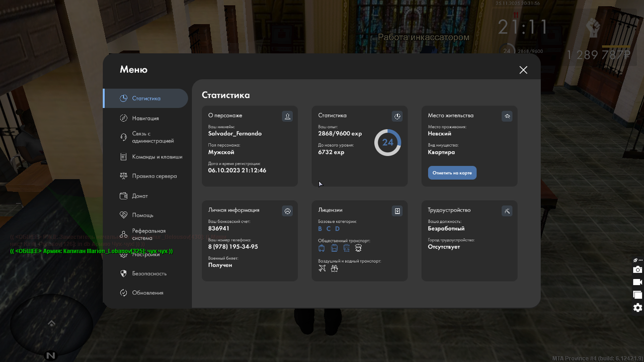Click the Команды и клавиши list icon
Viewport: 644px width, 362px height.
(123, 157)
